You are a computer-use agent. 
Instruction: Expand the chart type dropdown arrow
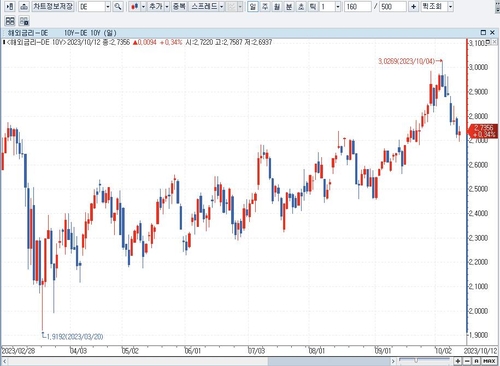(x=143, y=6)
